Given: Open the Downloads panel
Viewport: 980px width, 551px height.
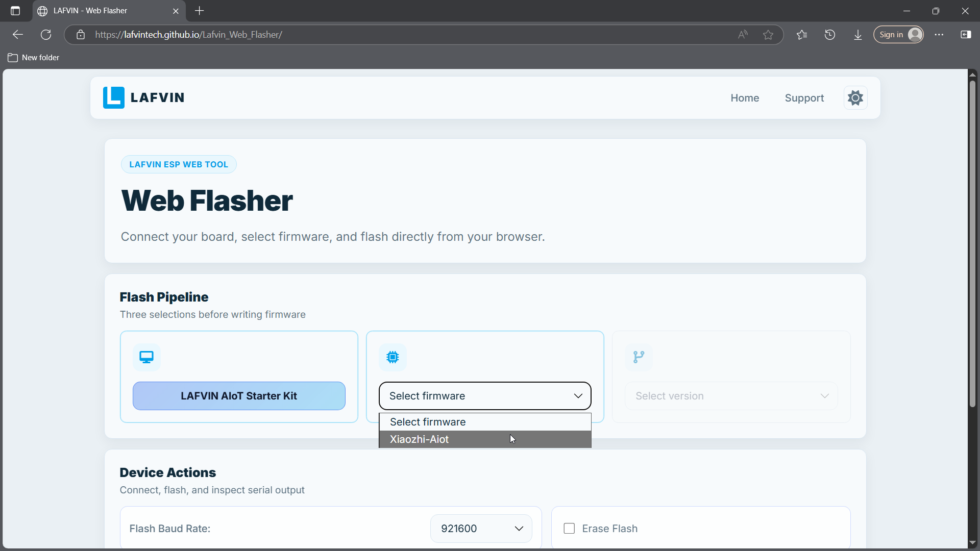Looking at the screenshot, I should pos(858,35).
